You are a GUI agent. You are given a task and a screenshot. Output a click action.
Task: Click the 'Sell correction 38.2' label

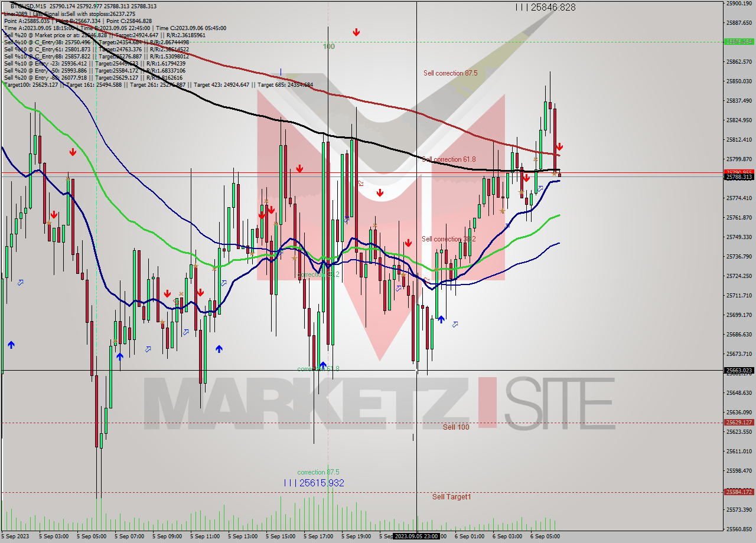point(448,239)
